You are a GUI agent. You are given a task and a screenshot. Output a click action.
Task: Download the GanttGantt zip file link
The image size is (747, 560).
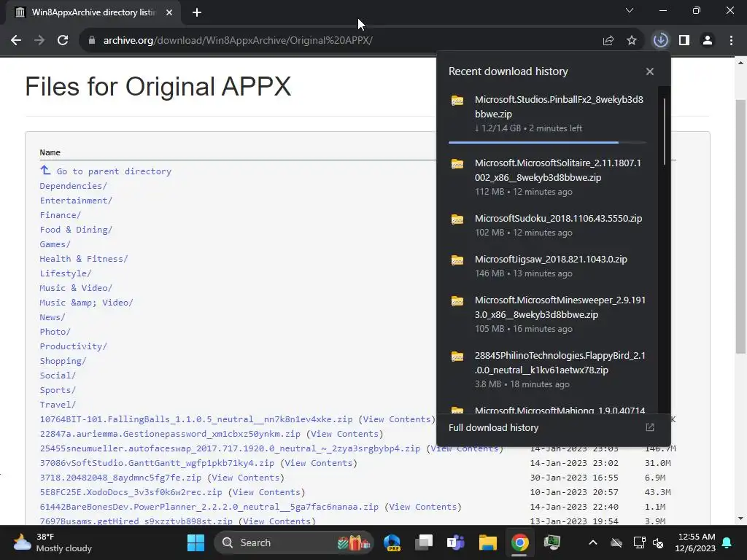coord(157,463)
